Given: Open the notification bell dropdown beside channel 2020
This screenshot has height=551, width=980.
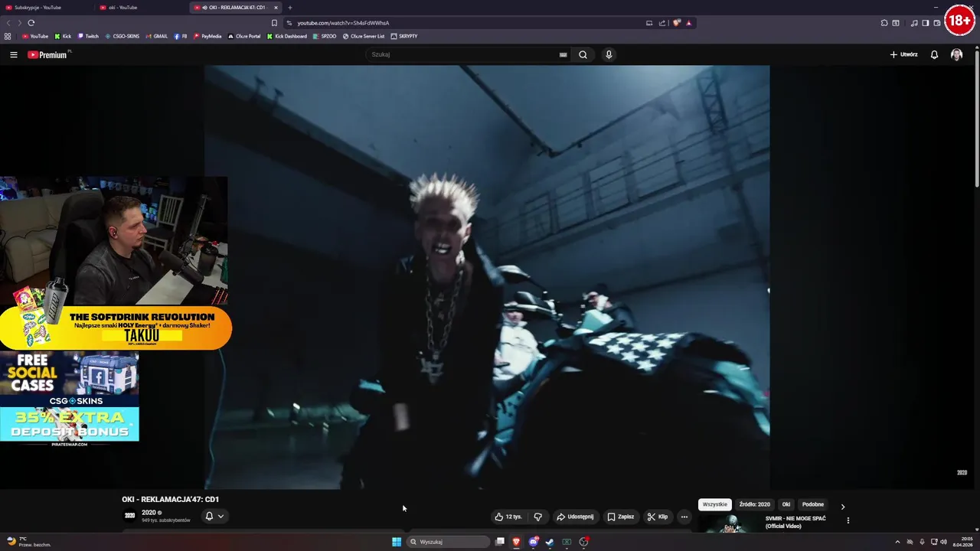Looking at the screenshot, I should click(x=214, y=517).
